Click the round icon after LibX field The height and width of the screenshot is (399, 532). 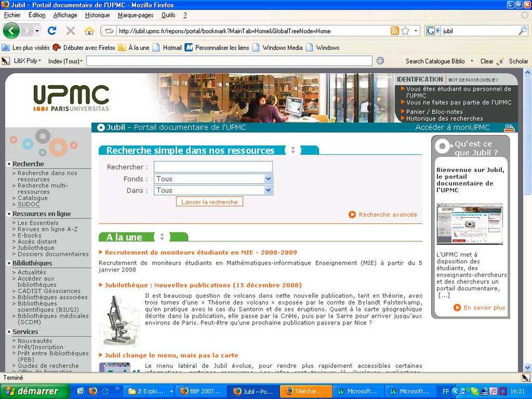pos(381,61)
